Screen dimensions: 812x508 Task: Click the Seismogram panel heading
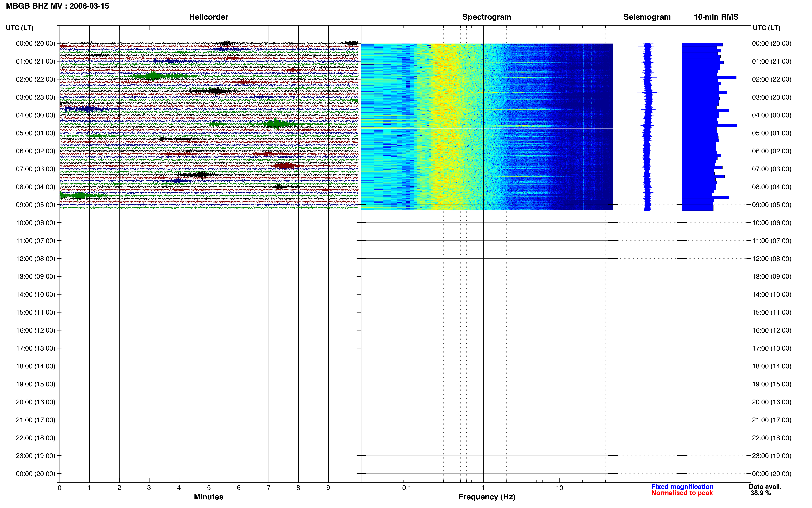click(x=647, y=17)
